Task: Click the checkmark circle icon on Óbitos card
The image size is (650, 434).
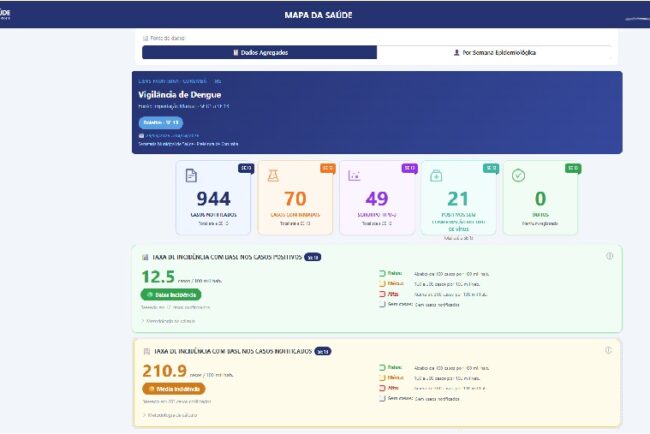Action: coord(517,176)
